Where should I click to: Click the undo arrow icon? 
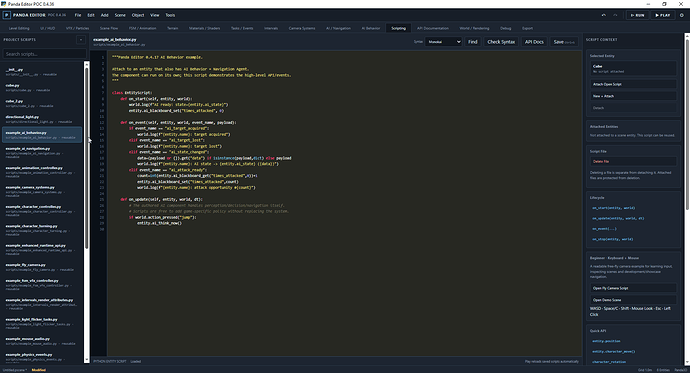604,15
